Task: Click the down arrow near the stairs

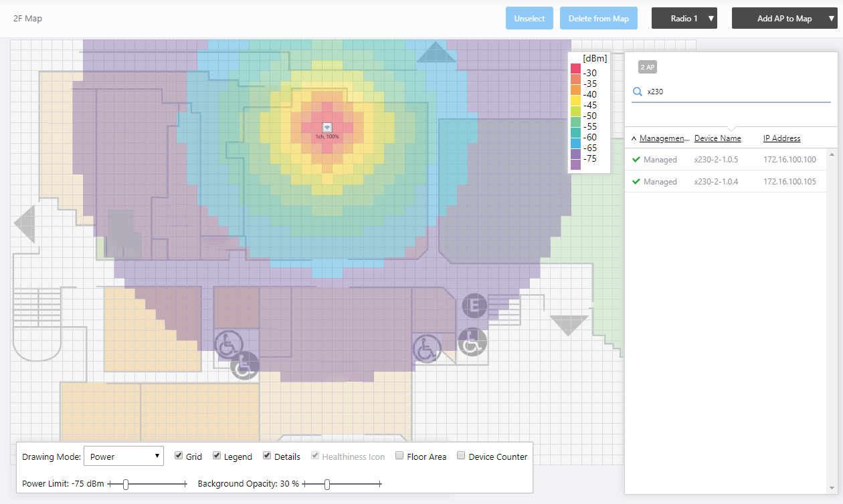Action: (569, 325)
